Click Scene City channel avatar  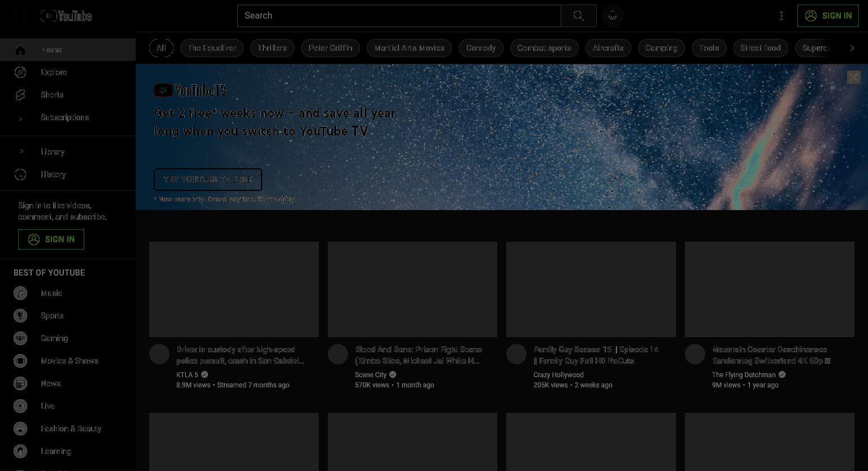click(338, 354)
